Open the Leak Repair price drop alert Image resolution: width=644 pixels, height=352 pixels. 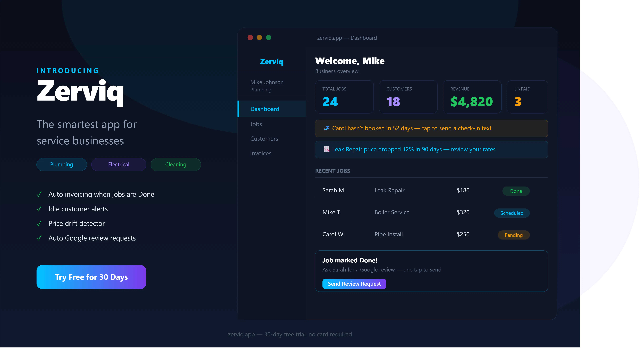432,149
